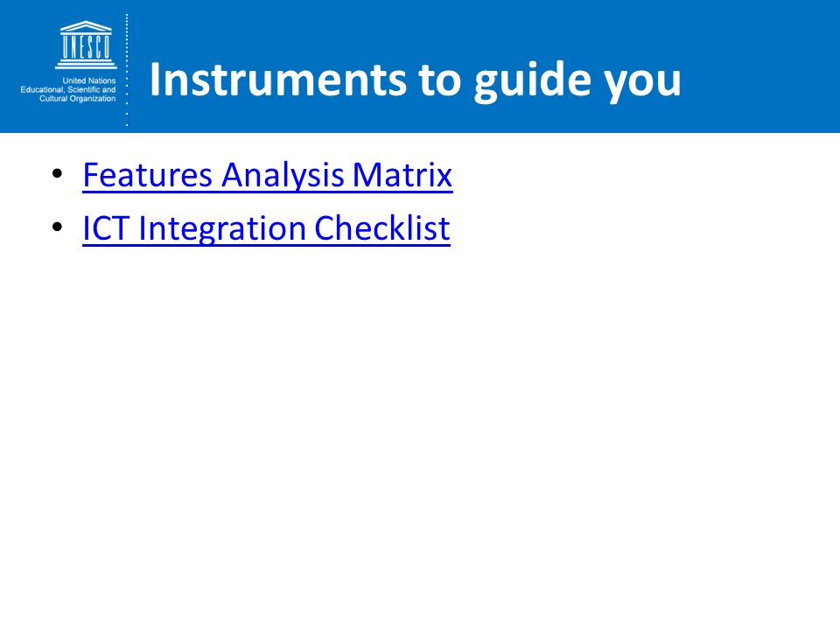
Task: Click the dotted vertical divider beside logo
Action: [x=127, y=70]
